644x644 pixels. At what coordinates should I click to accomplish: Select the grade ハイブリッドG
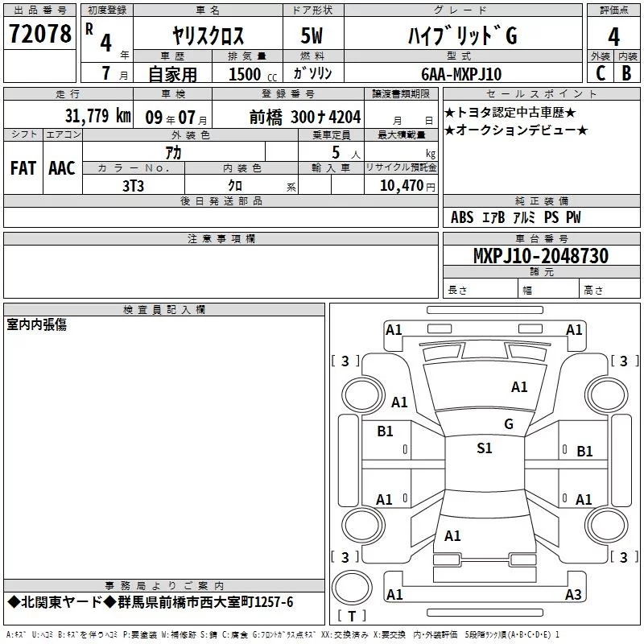click(462, 35)
